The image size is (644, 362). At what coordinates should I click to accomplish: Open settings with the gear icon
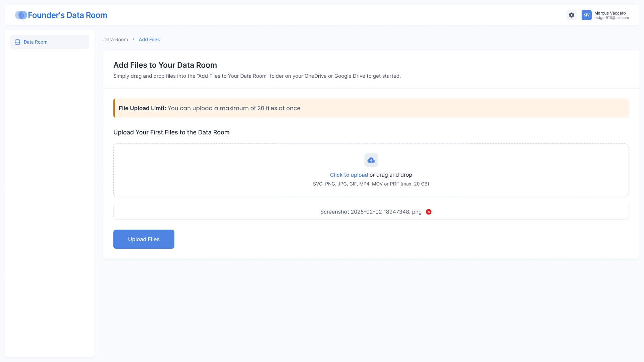coord(572,15)
